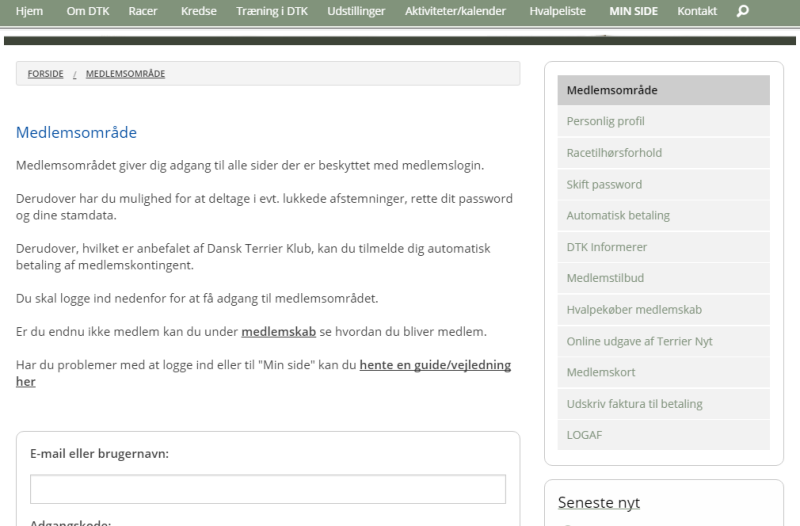Open Personlig profil in sidebar
The width and height of the screenshot is (800, 526).
click(x=663, y=121)
